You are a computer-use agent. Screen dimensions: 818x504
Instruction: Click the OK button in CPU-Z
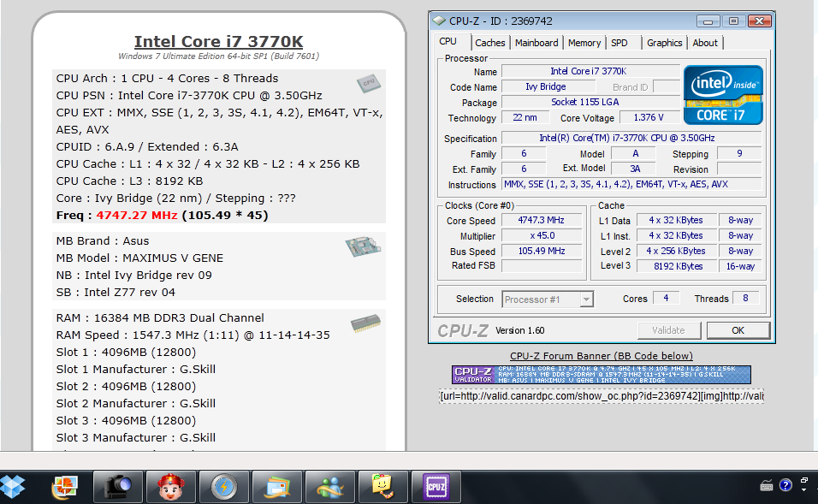point(738,330)
